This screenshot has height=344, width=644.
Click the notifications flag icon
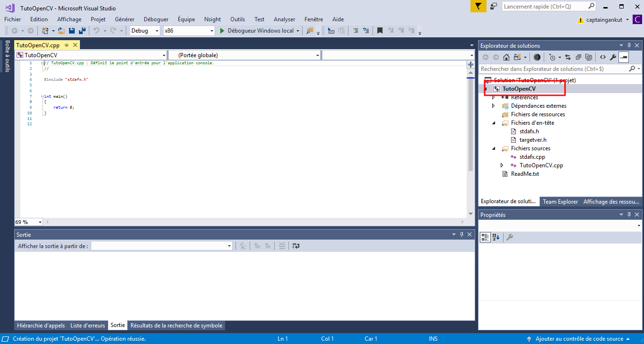click(x=479, y=7)
